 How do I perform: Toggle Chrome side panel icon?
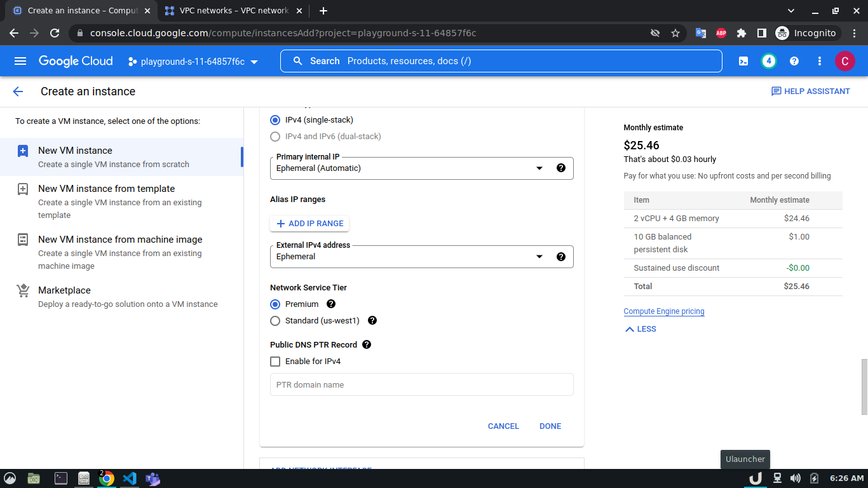tap(762, 33)
